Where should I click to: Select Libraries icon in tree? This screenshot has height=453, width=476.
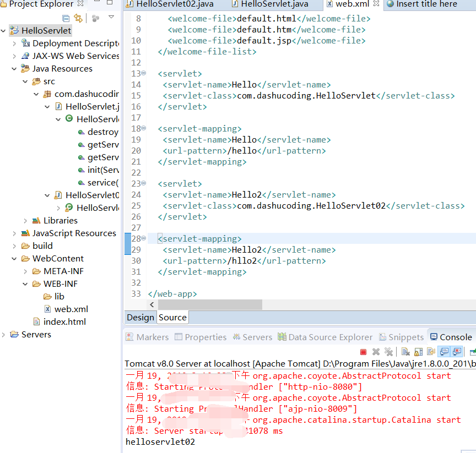[x=36, y=220]
